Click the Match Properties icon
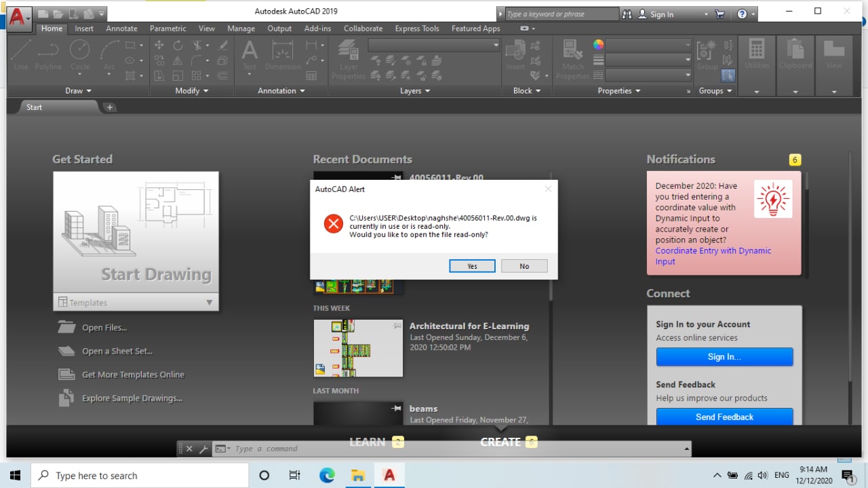The width and height of the screenshot is (868, 488). pyautogui.click(x=573, y=60)
